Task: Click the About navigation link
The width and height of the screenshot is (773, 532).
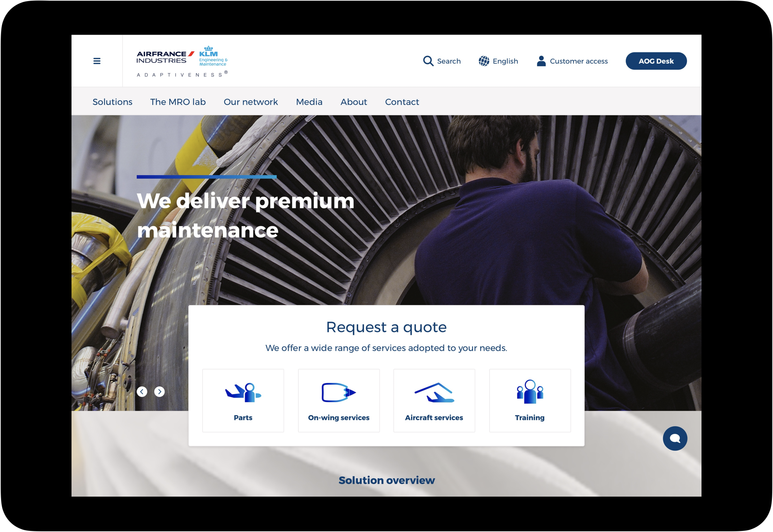Action: click(353, 102)
